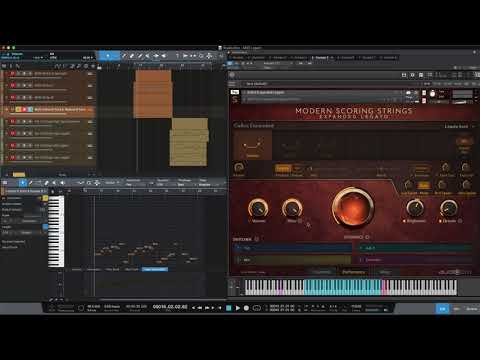This screenshot has width=480, height=360.
Task: Select the highlighted blue automation lane tab
Action: tap(155, 269)
